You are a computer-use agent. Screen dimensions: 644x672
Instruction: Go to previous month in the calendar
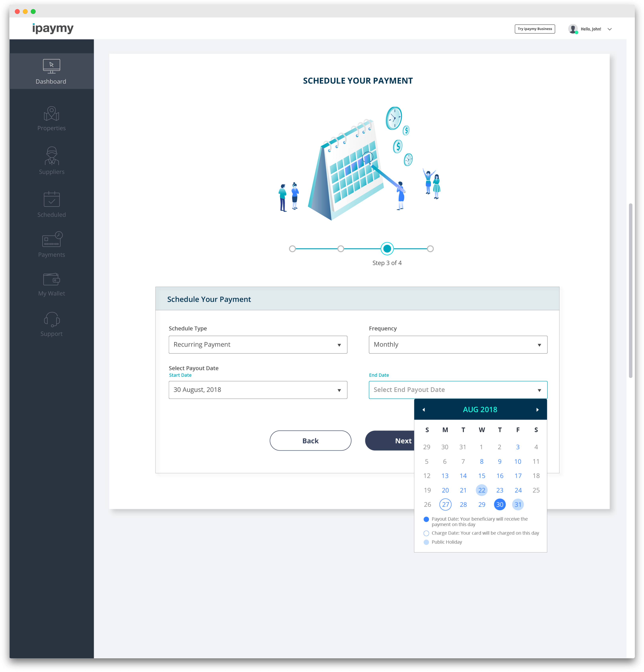(x=424, y=409)
